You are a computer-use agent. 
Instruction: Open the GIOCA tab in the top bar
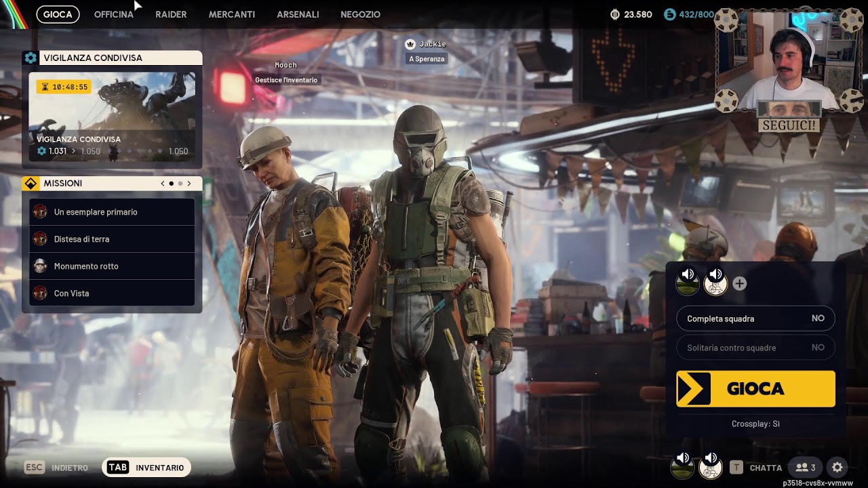point(58,14)
